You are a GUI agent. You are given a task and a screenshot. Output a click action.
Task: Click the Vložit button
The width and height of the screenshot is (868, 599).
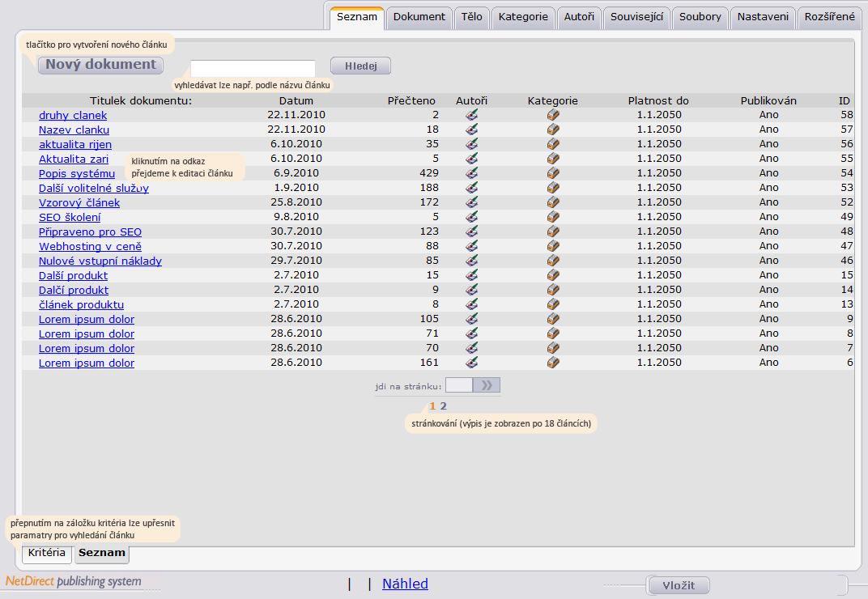point(679,585)
